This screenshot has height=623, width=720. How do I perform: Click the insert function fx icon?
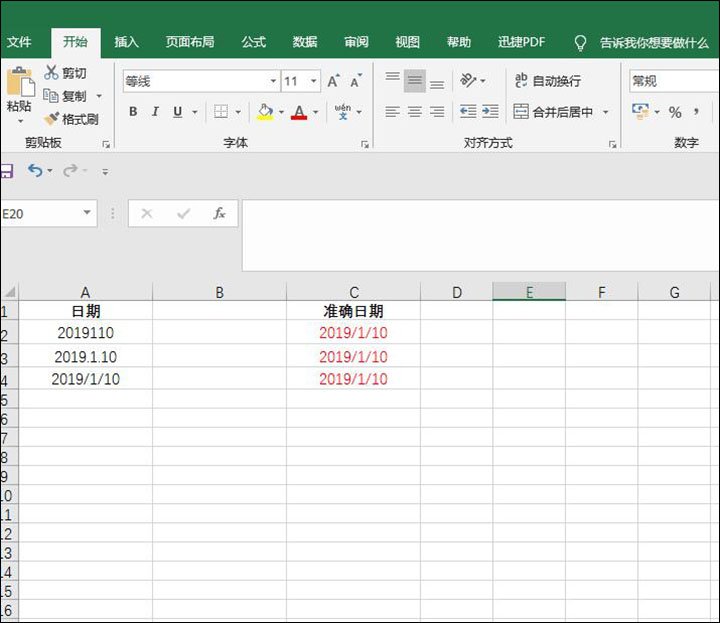[219, 213]
